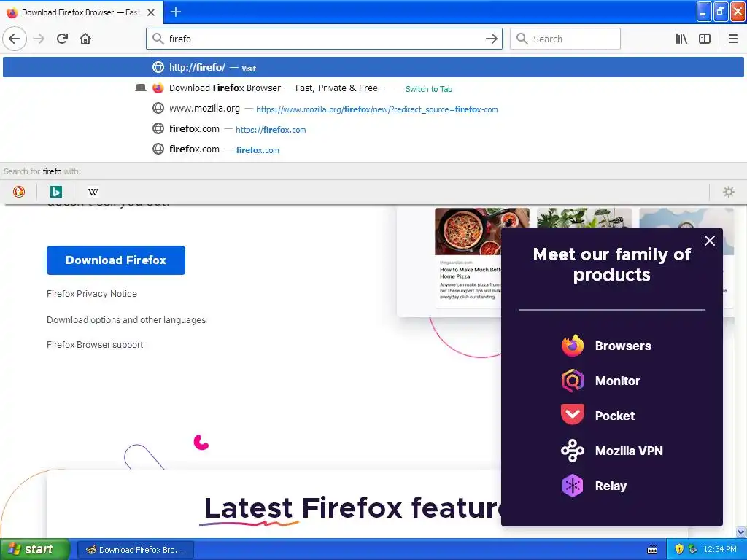747x560 pixels.
Task: Choose firefox.com with https://firefox.com URL
Action: [x=373, y=129]
